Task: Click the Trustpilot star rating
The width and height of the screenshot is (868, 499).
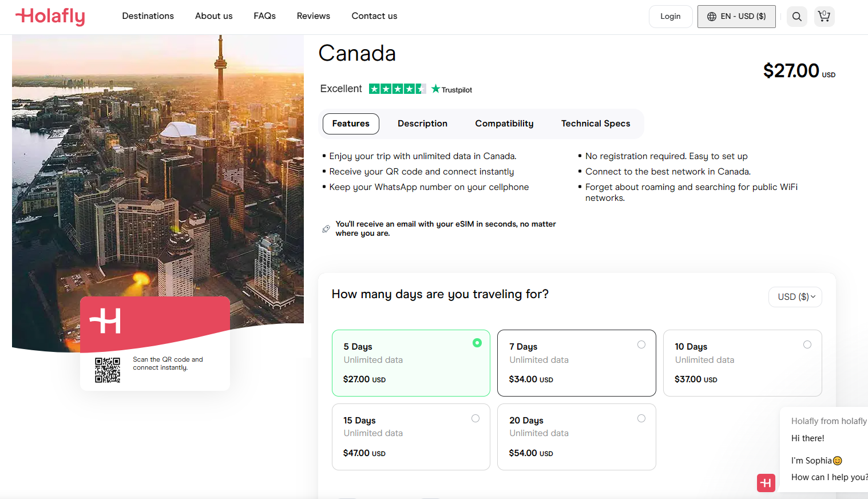Action: 397,89
